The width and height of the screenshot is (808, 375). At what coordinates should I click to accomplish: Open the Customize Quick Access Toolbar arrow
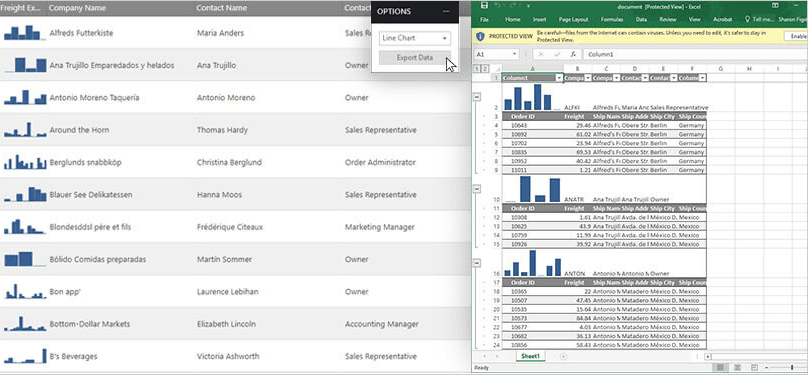[528, 6]
